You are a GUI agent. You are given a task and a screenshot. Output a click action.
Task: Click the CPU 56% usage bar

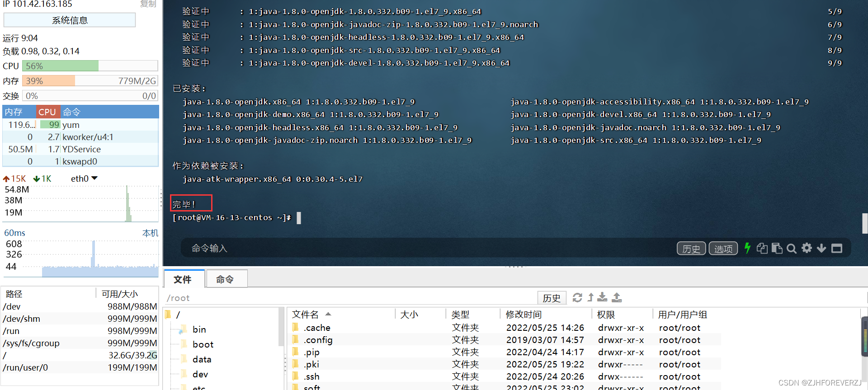click(x=90, y=66)
